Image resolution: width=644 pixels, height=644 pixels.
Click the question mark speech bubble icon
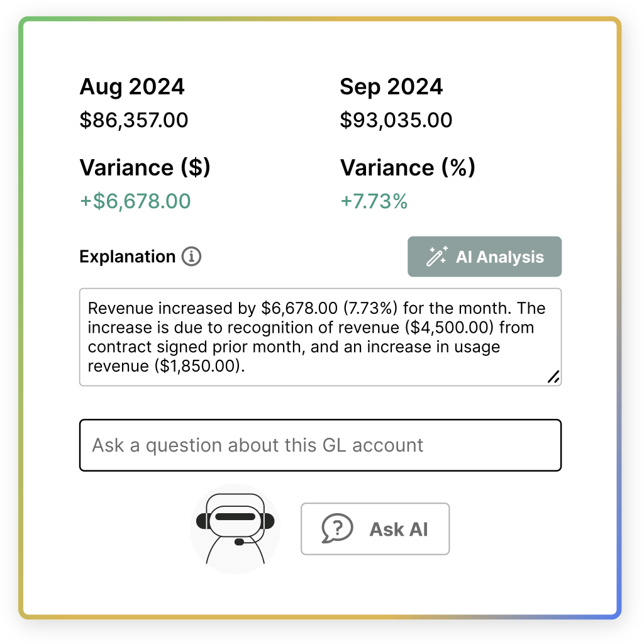(x=336, y=529)
